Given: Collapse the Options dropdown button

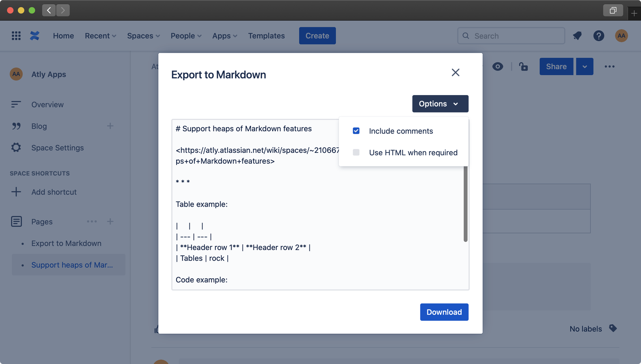Looking at the screenshot, I should tap(440, 104).
